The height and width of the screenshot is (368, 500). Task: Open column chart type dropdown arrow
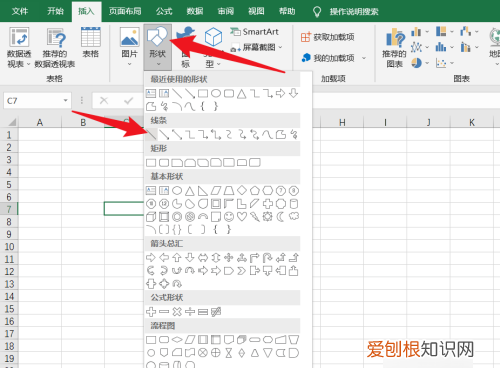point(427,32)
